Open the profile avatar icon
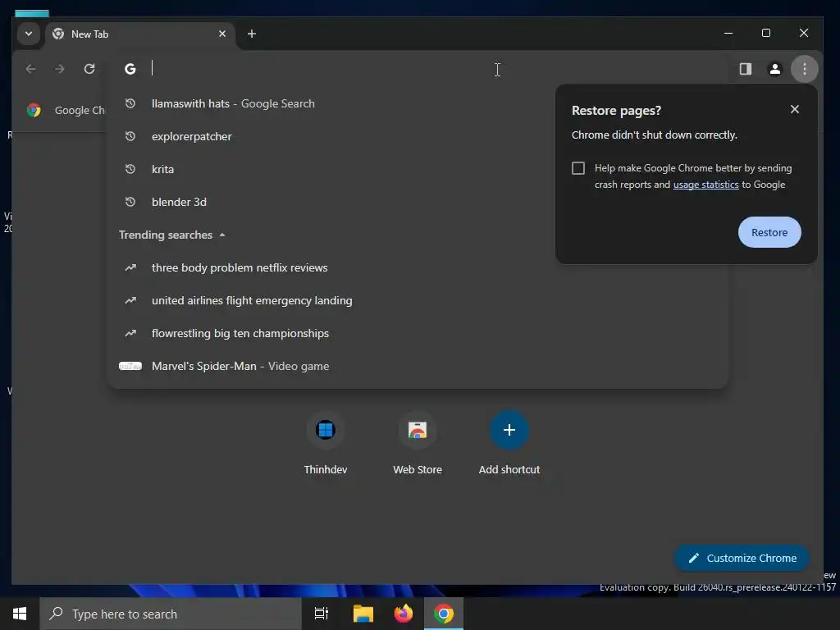 pyautogui.click(x=774, y=69)
